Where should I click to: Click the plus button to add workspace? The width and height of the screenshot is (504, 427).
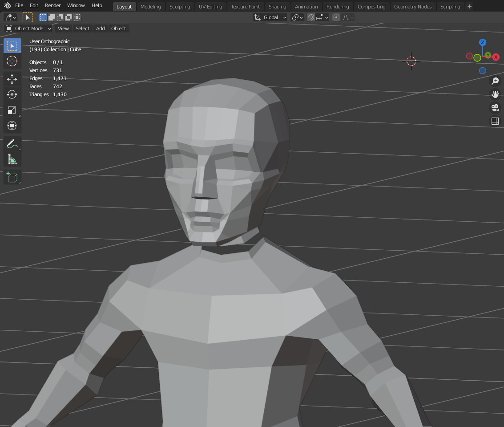click(x=469, y=7)
